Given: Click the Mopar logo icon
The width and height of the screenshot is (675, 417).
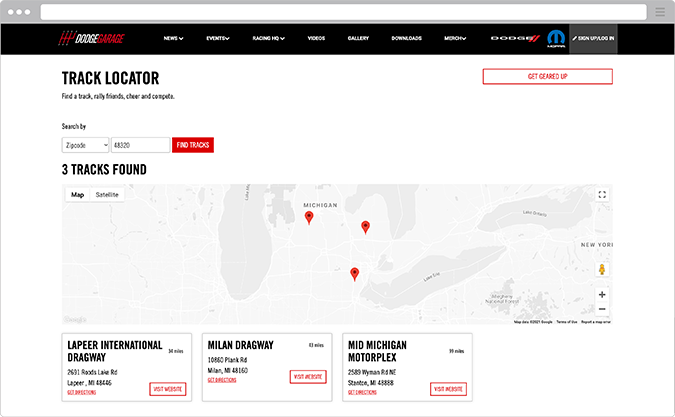Looking at the screenshot, I should (556, 39).
